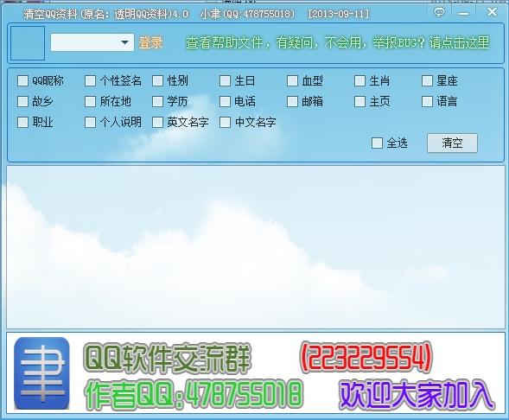509x420 pixels.
Task: Enable the 生肖 checkbox
Action: pos(359,80)
